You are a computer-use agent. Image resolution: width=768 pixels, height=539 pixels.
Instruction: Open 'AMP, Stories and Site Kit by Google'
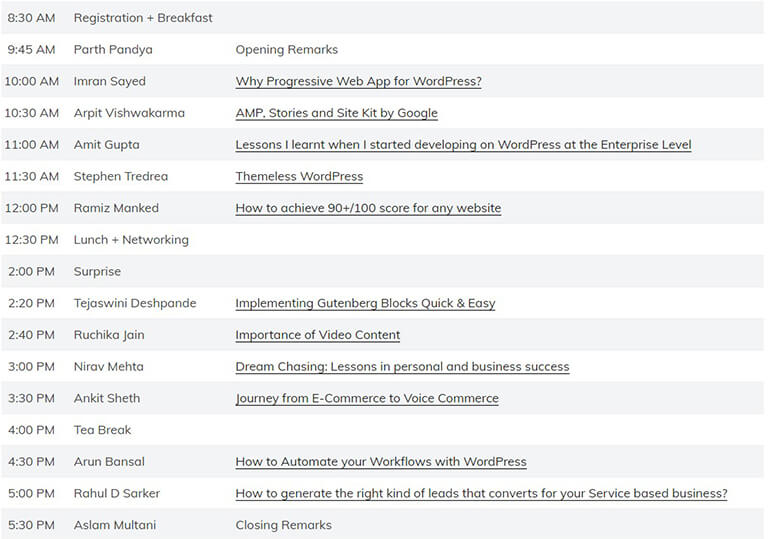coord(336,113)
